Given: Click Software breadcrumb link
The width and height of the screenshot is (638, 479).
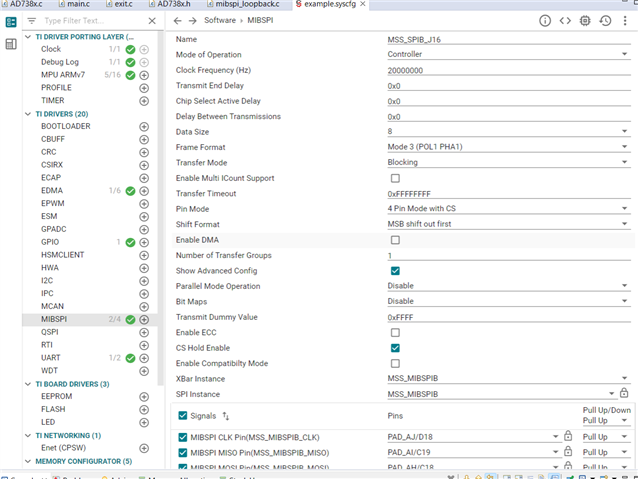Looking at the screenshot, I should [220, 20].
